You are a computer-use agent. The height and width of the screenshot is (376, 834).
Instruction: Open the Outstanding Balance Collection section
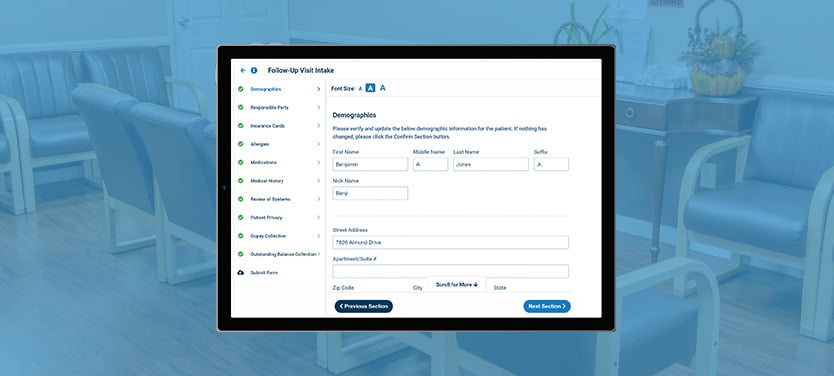(283, 254)
